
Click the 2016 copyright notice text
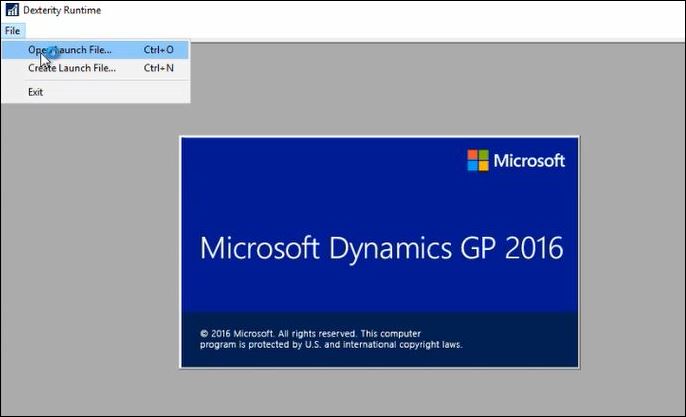(330, 338)
